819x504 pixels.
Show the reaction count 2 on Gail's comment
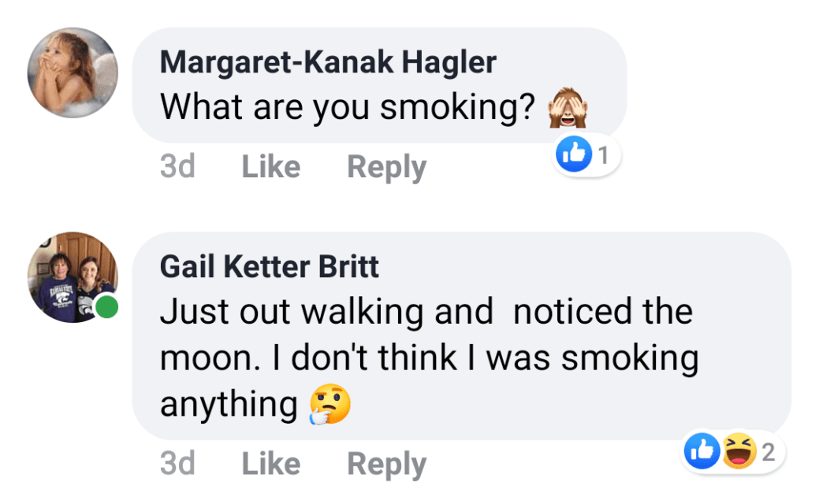pyautogui.click(x=768, y=452)
